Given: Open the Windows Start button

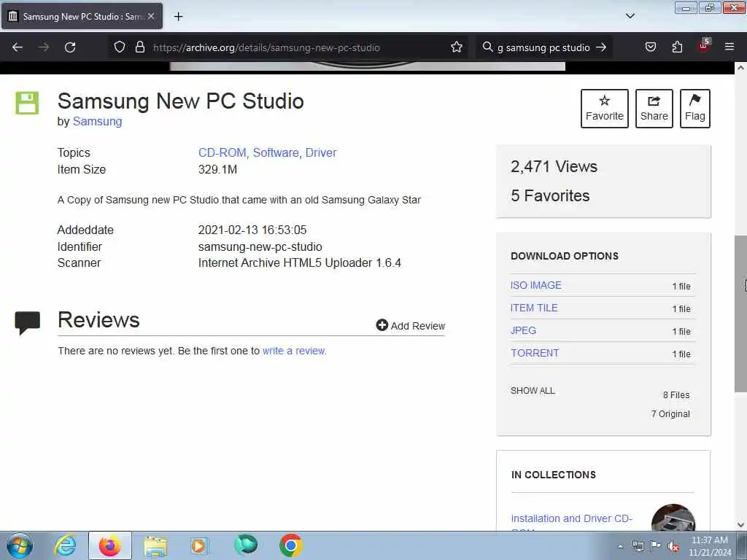Looking at the screenshot, I should point(20,545).
